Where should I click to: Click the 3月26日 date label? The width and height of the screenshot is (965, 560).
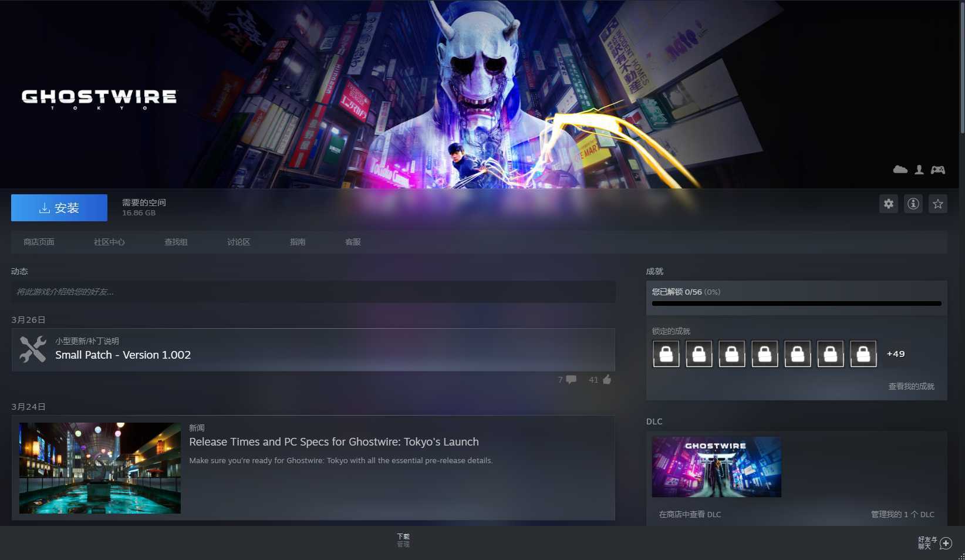tap(28, 320)
